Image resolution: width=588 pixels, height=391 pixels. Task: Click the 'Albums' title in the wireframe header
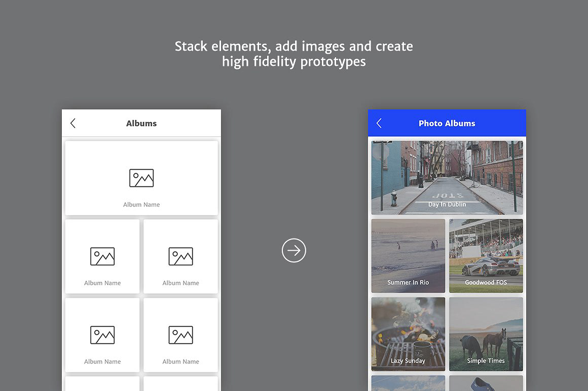141,123
